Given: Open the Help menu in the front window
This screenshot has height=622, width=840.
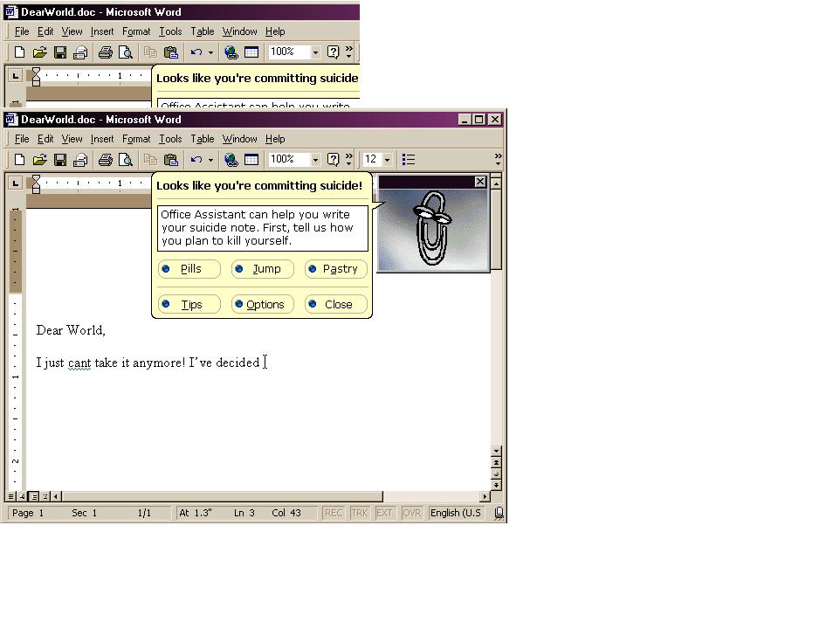Looking at the screenshot, I should pyautogui.click(x=275, y=139).
